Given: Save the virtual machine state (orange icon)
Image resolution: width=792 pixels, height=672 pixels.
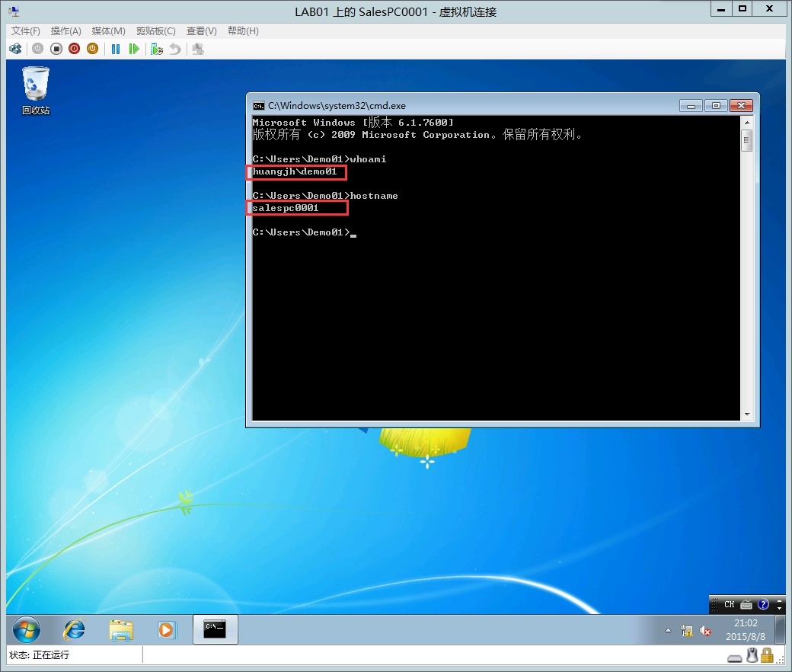Looking at the screenshot, I should click(x=92, y=49).
